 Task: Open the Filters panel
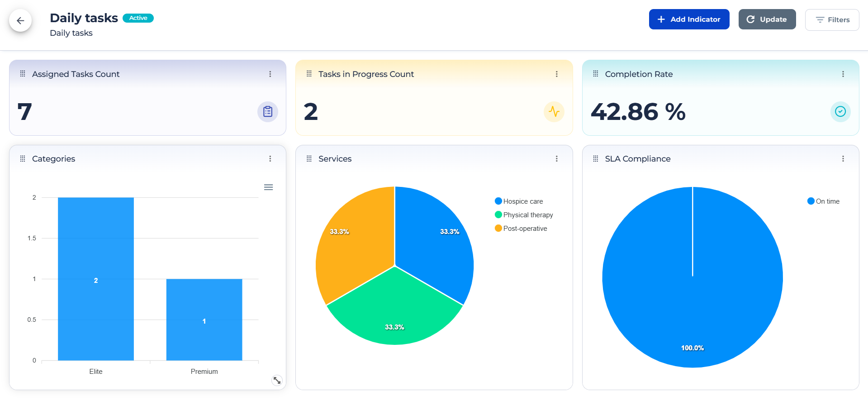(x=832, y=20)
